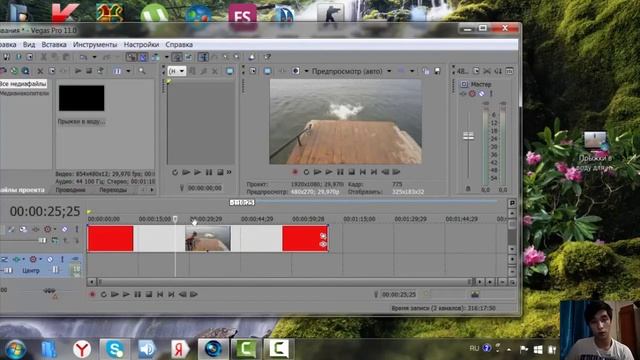Adjust the Master volume fader
640x360 pixels.
click(469, 136)
